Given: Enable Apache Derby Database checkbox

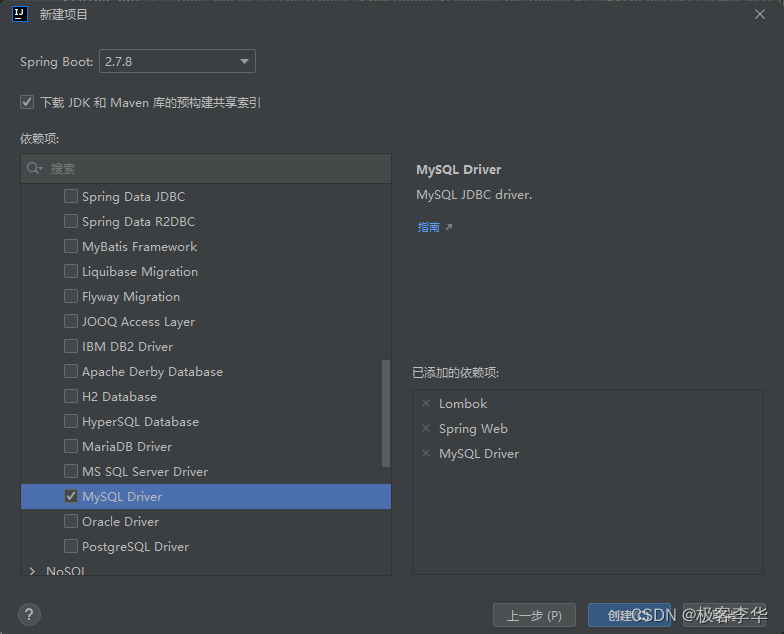Looking at the screenshot, I should (71, 371).
